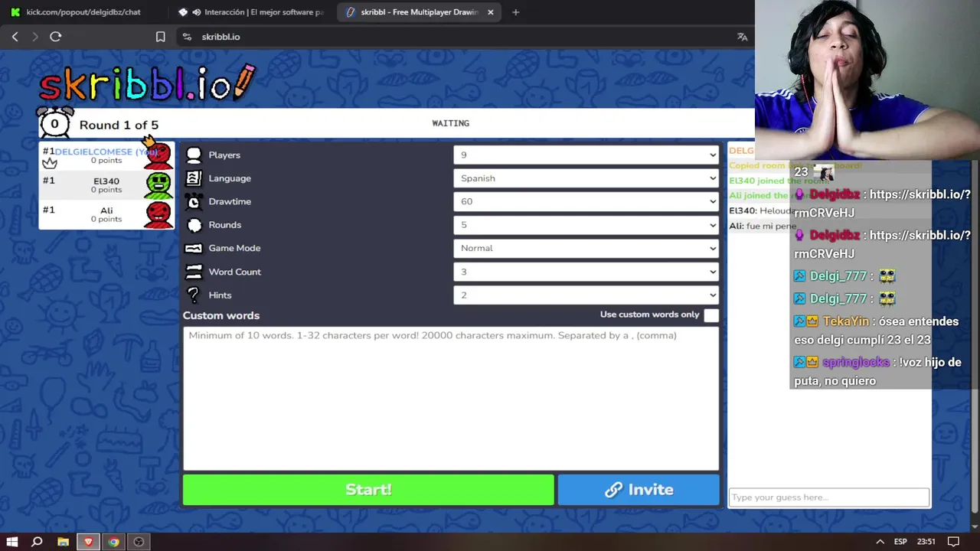Screen dimensions: 980x551
Task: Click the skribbl.io logo
Action: pyautogui.click(x=147, y=83)
